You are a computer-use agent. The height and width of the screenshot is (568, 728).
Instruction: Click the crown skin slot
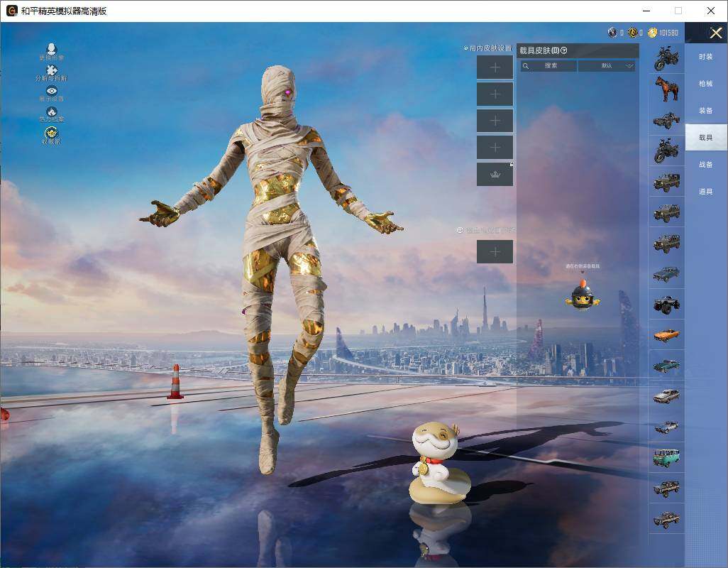pyautogui.click(x=495, y=174)
